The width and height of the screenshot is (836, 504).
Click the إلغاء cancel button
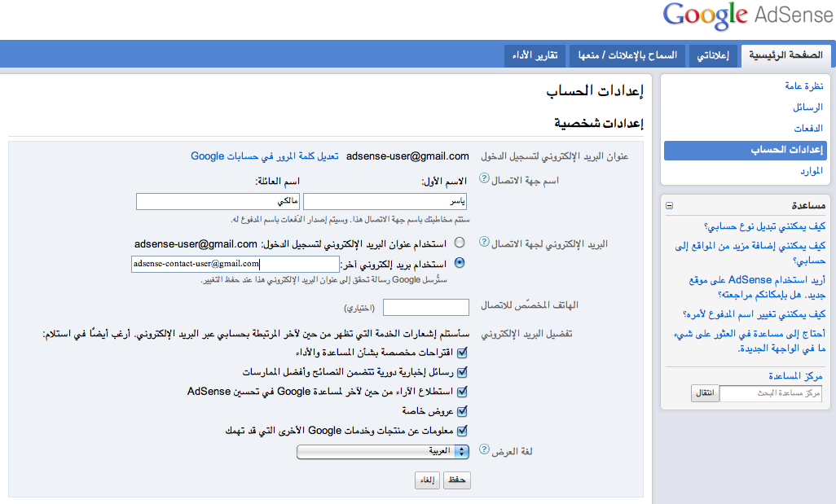(x=427, y=480)
